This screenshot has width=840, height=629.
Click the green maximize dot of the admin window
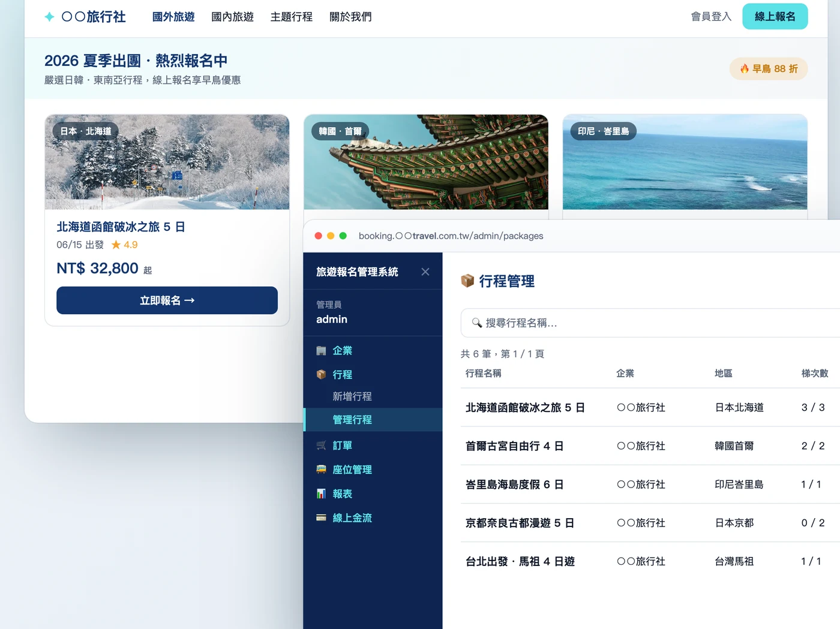343,236
